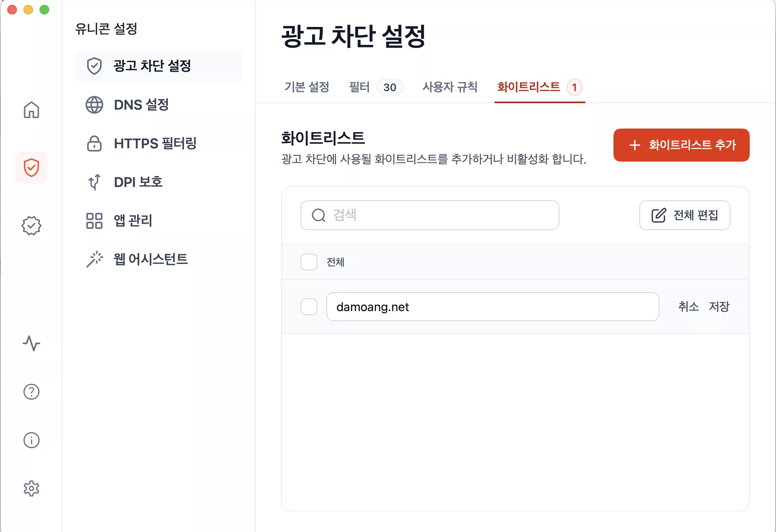Viewport: 776px width, 532px height.
Task: Open the settings gear icon
Action: point(31,488)
